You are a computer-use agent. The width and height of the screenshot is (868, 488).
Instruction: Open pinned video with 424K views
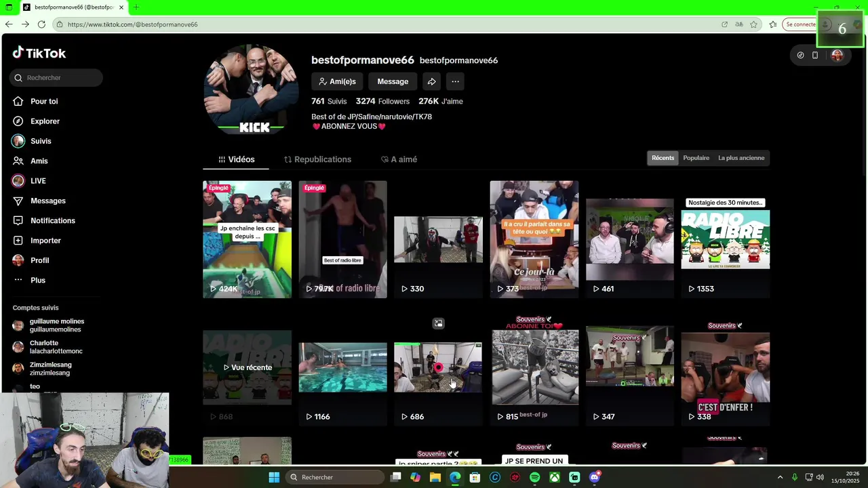click(x=247, y=239)
